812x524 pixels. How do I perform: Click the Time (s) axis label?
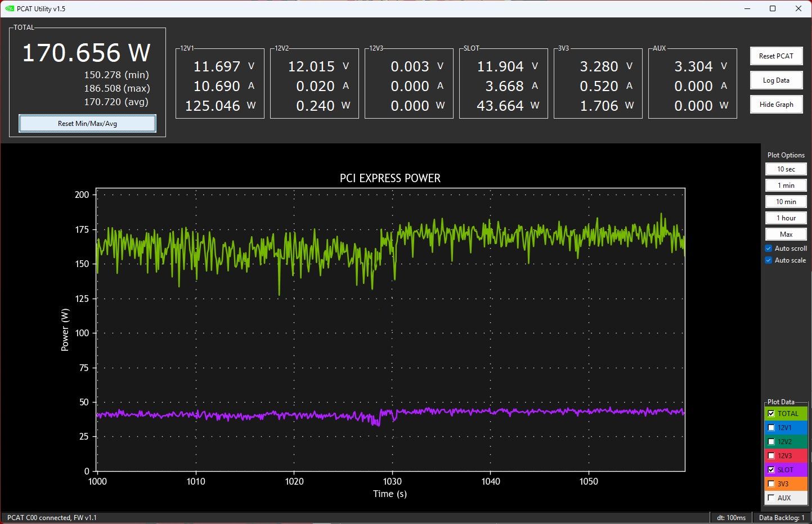point(389,494)
